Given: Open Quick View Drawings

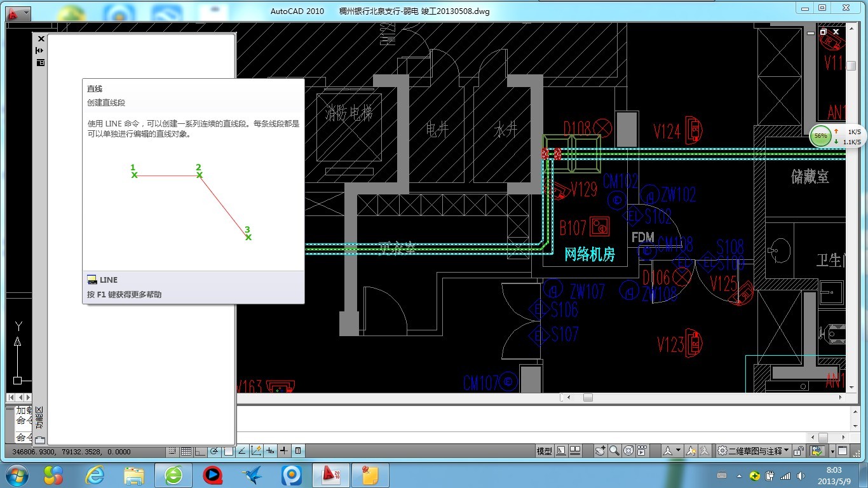Looking at the screenshot, I should click(x=575, y=451).
